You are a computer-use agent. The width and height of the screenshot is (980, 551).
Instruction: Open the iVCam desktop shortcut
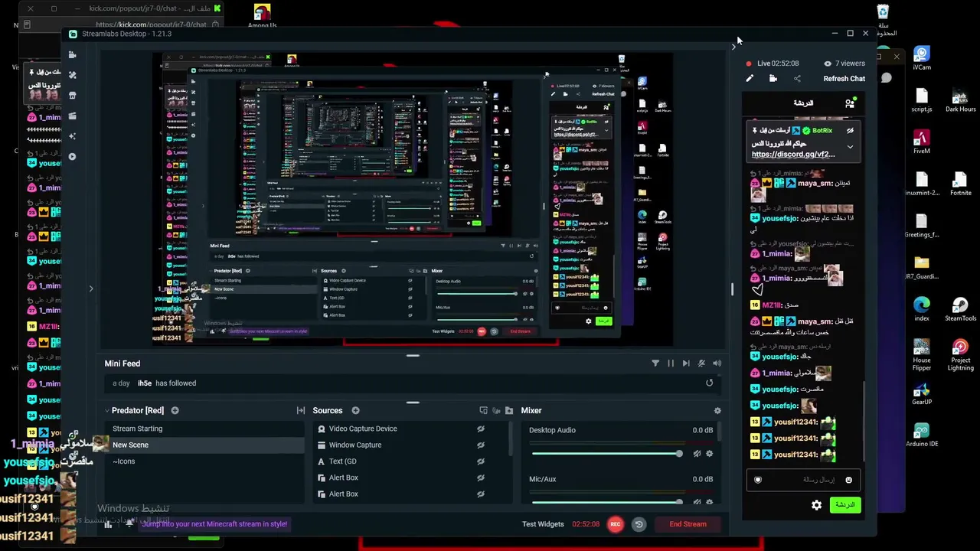point(922,59)
